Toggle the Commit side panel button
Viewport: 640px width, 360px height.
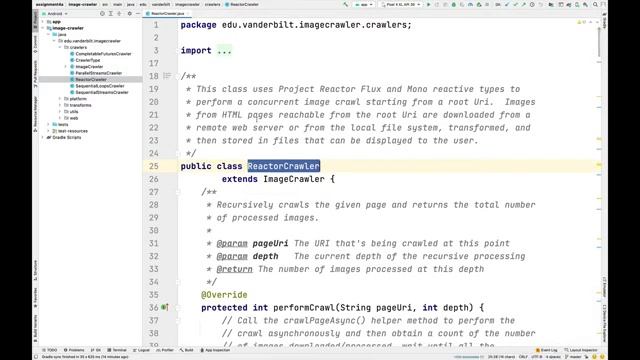pos(36,44)
